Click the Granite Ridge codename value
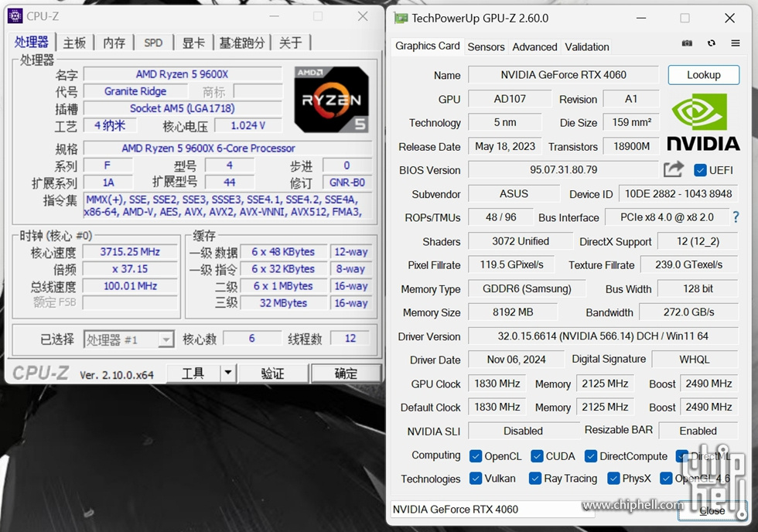This screenshot has height=532, width=758. tap(135, 91)
